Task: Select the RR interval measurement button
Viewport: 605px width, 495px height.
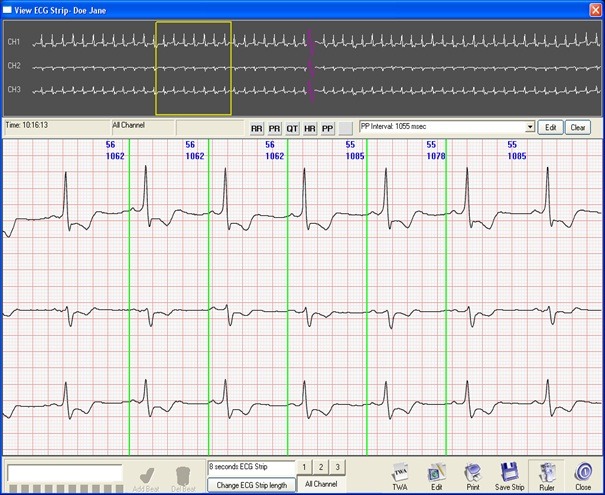Action: coord(256,129)
